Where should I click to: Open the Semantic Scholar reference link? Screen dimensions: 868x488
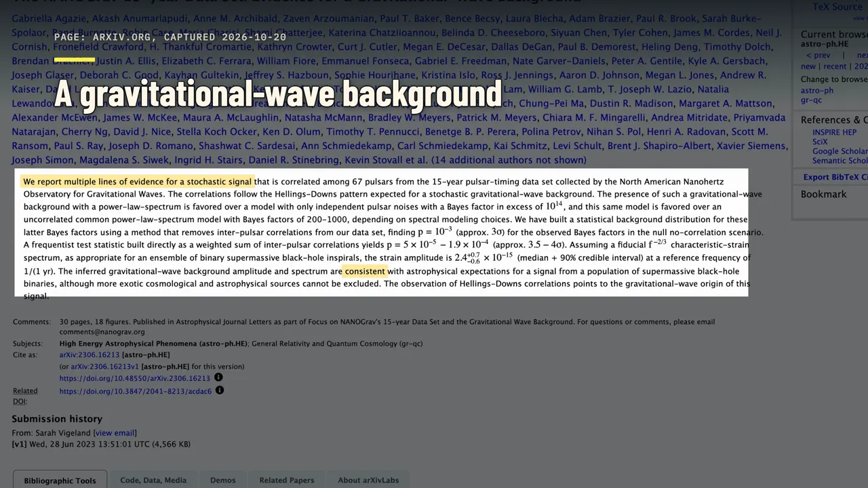pos(840,161)
